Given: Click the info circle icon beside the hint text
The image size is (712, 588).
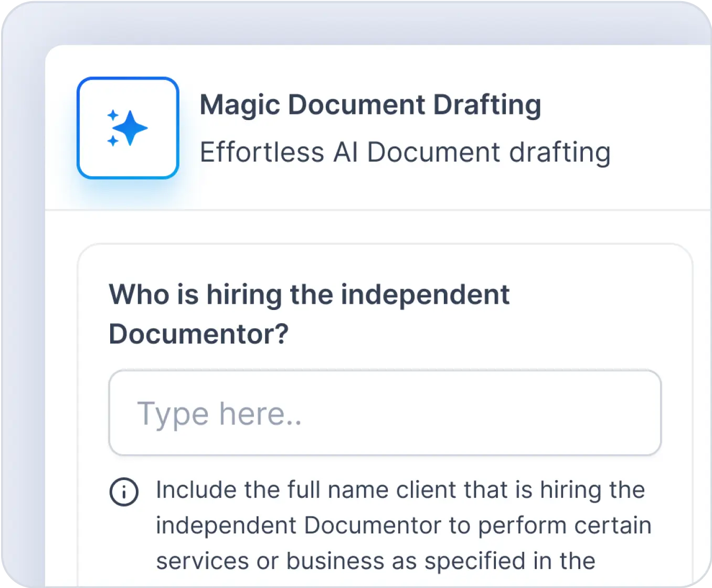Looking at the screenshot, I should [x=123, y=492].
